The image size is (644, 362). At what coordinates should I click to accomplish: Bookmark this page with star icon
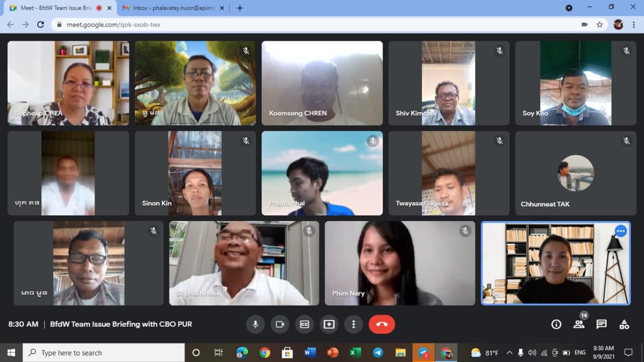pyautogui.click(x=599, y=24)
